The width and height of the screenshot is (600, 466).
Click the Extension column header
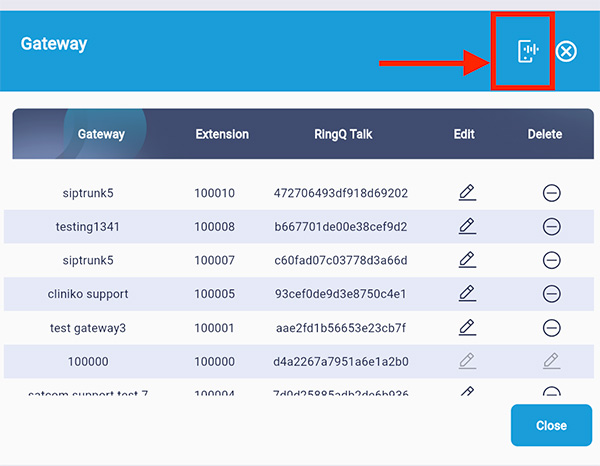point(222,134)
